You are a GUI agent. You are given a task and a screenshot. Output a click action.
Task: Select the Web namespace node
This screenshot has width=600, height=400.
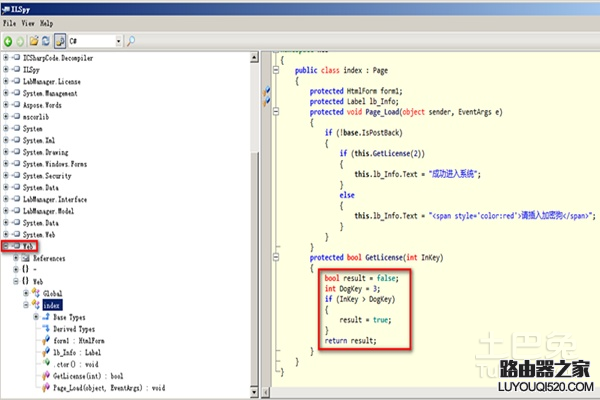click(x=38, y=282)
